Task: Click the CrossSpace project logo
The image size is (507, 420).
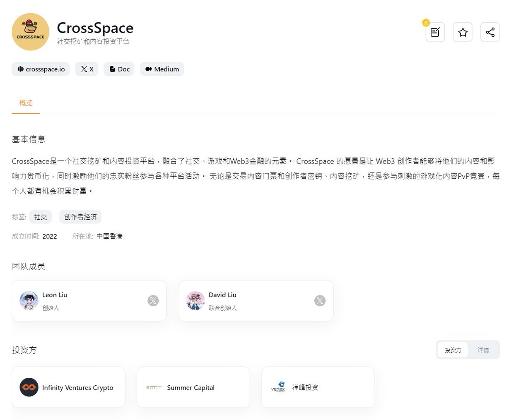Action: tap(30, 32)
